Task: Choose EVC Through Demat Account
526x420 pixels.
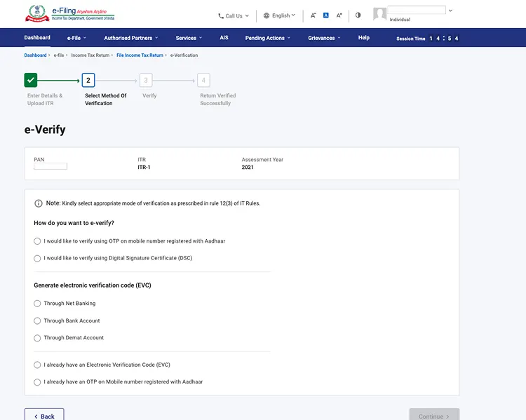Action: point(37,338)
